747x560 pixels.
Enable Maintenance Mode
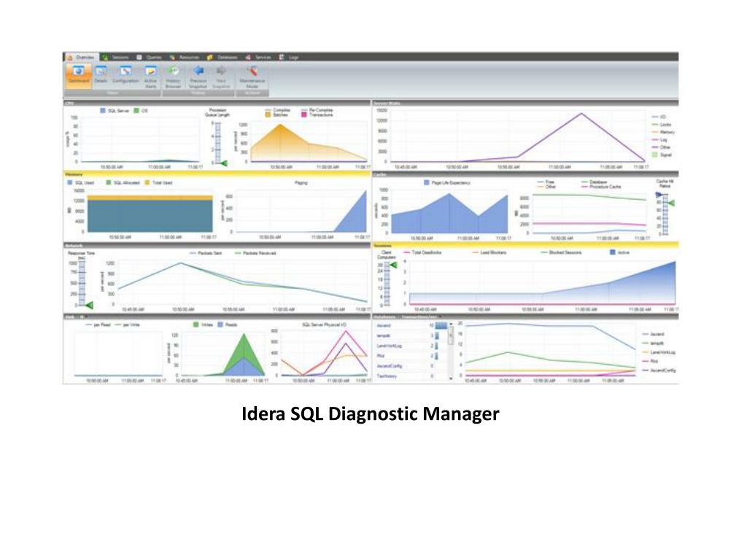[252, 77]
